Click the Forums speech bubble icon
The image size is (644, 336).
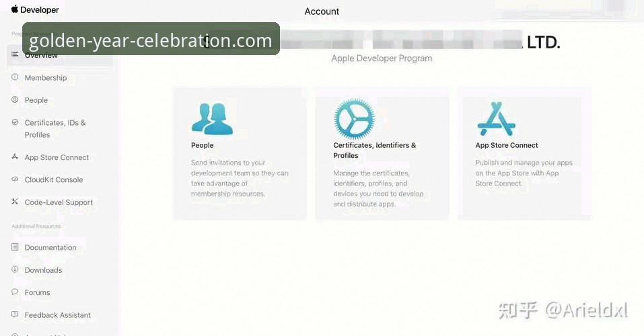tap(15, 292)
